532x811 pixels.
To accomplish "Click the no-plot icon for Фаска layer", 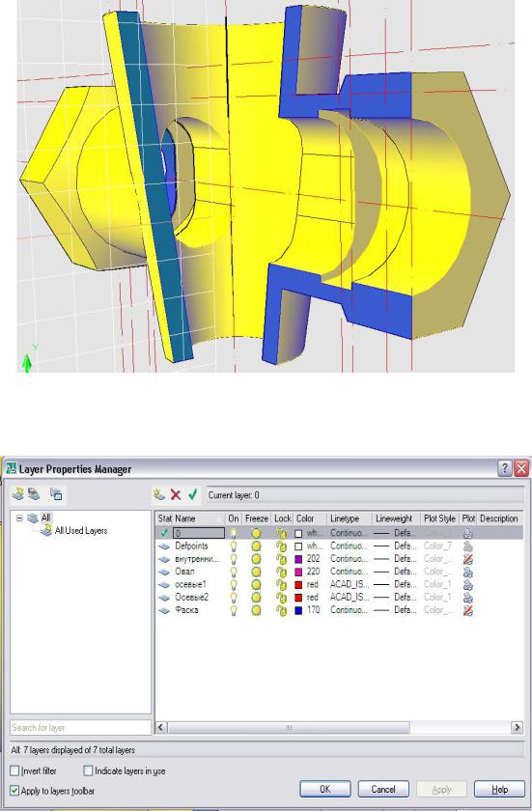I will tap(468, 610).
